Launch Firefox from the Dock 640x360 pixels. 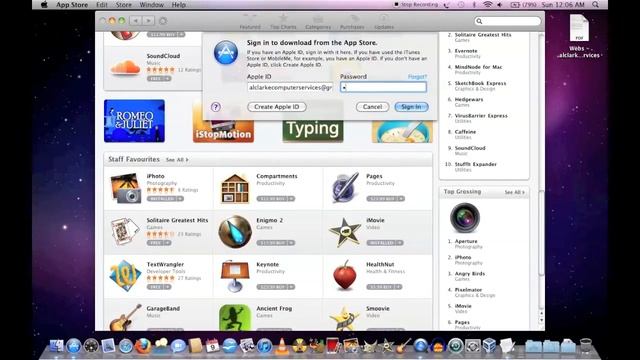[143, 346]
